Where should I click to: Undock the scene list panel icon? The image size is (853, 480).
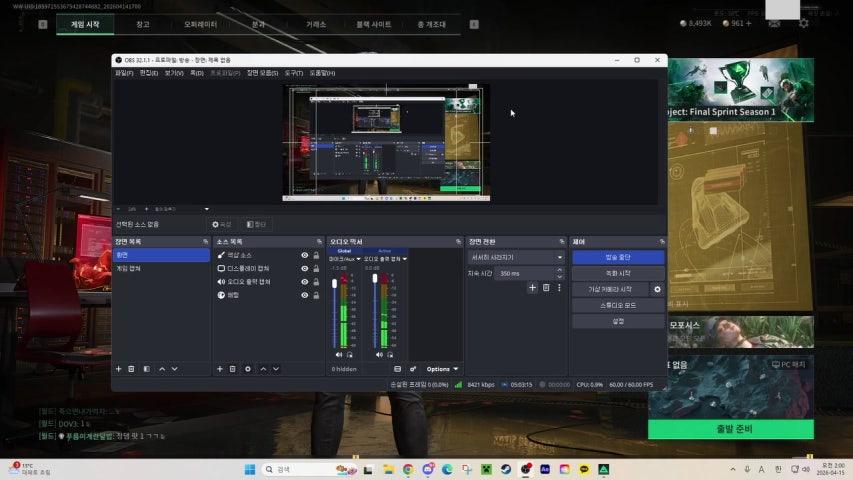(x=206, y=242)
